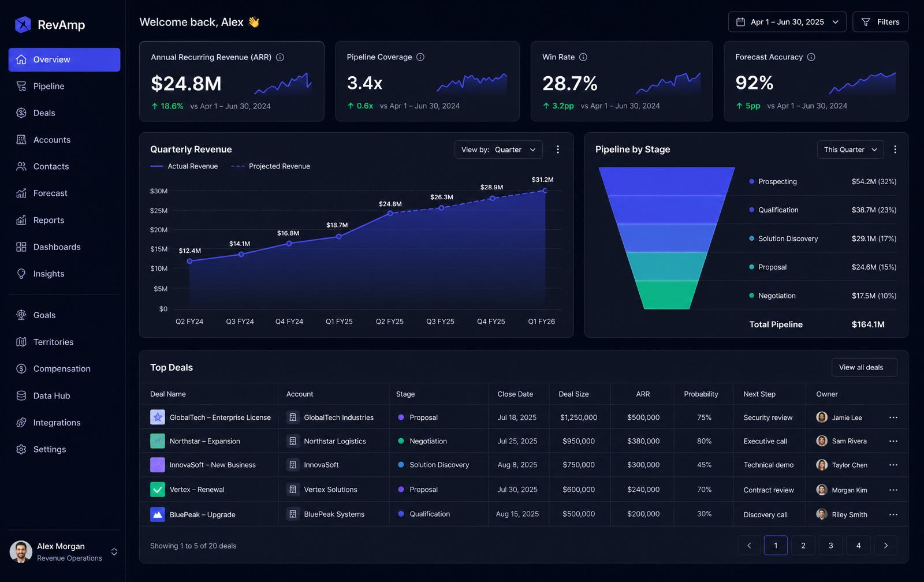Click info icon beside Forecast Accuracy

[x=811, y=57]
